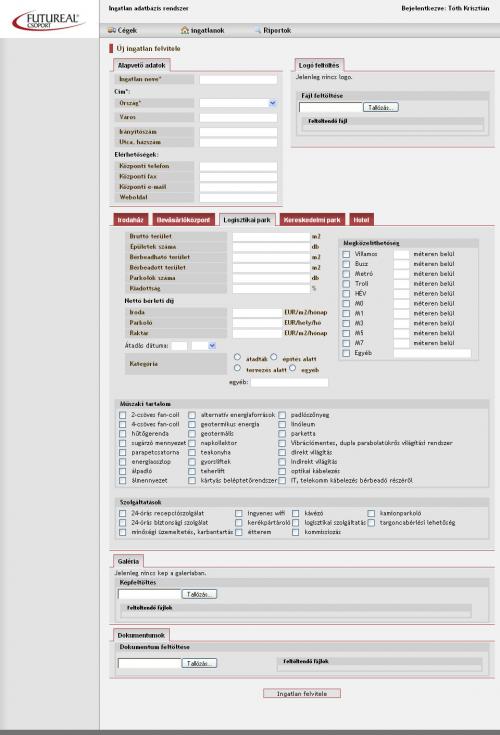Tick the kamionparkoló checkbox
500x735 pixels.
tap(371, 514)
